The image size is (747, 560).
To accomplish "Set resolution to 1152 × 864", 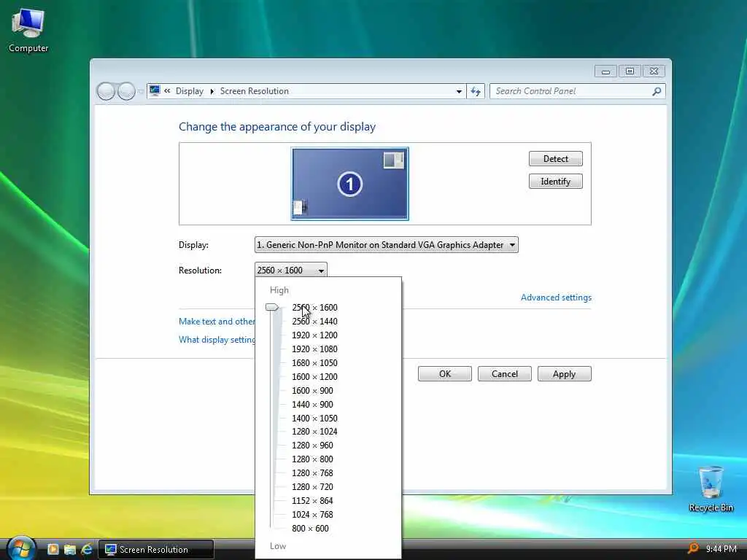I will click(x=312, y=500).
